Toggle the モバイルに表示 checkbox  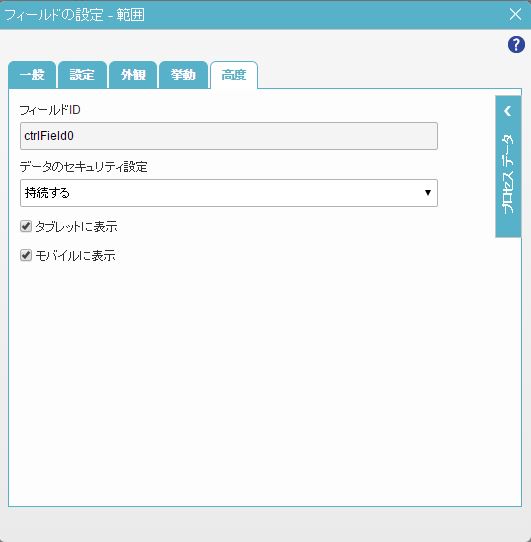pyautogui.click(x=26, y=255)
